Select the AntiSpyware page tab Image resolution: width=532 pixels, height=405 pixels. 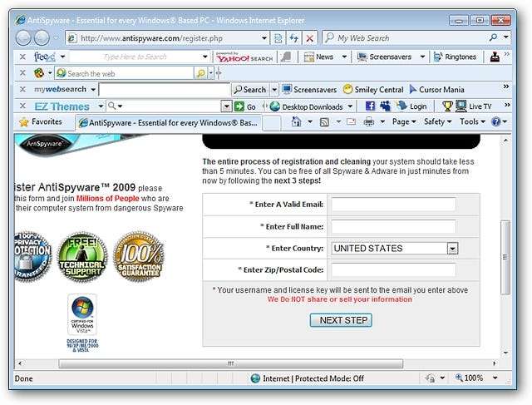click(168, 123)
